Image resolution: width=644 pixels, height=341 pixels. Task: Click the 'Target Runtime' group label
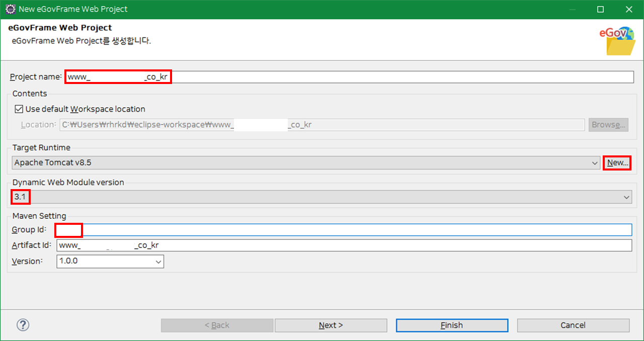click(41, 148)
